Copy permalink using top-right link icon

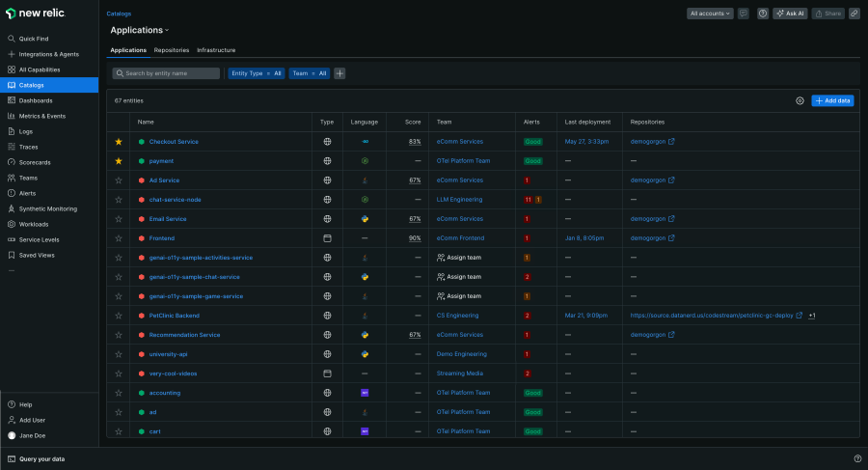(854, 14)
